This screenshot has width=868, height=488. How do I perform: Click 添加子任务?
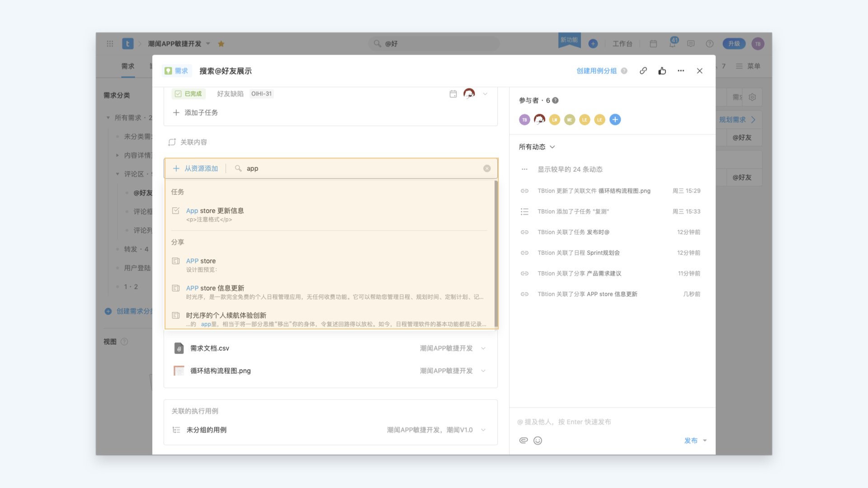click(x=195, y=113)
